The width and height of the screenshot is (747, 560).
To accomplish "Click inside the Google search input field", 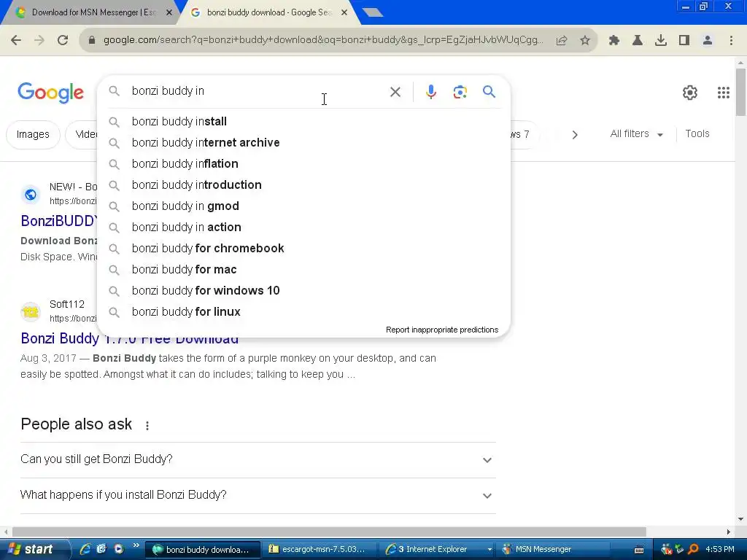I will tap(258, 91).
